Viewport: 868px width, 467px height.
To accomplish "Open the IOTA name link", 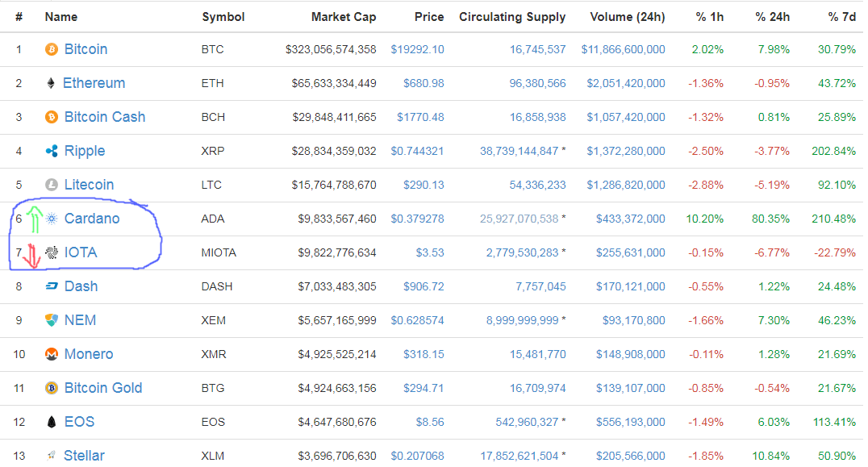I will tap(81, 252).
